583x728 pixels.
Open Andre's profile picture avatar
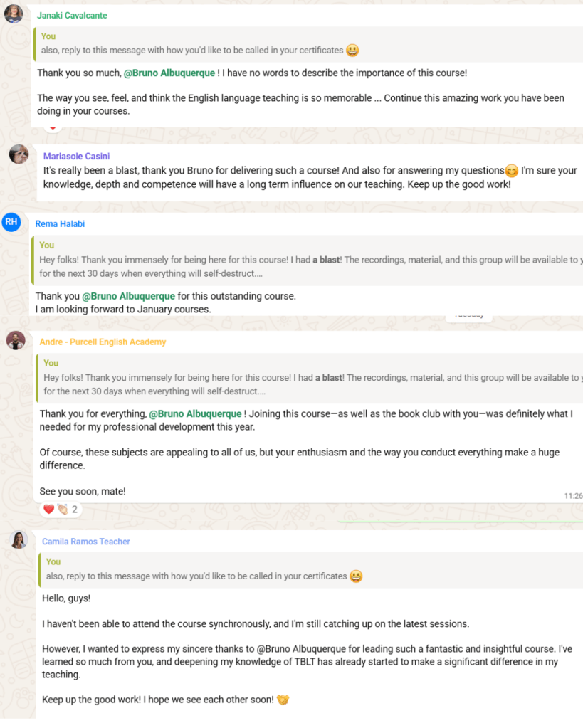coord(16,340)
